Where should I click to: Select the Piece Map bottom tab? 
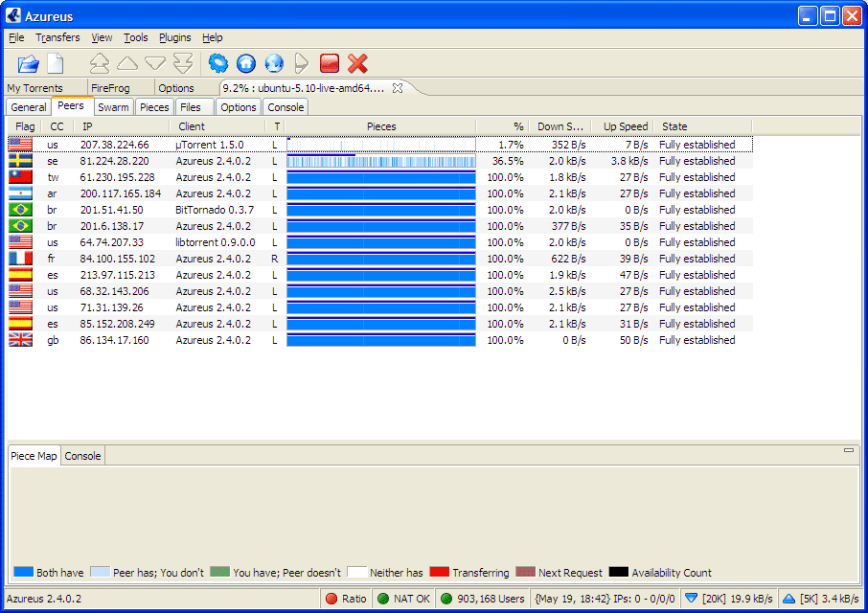pyautogui.click(x=34, y=456)
